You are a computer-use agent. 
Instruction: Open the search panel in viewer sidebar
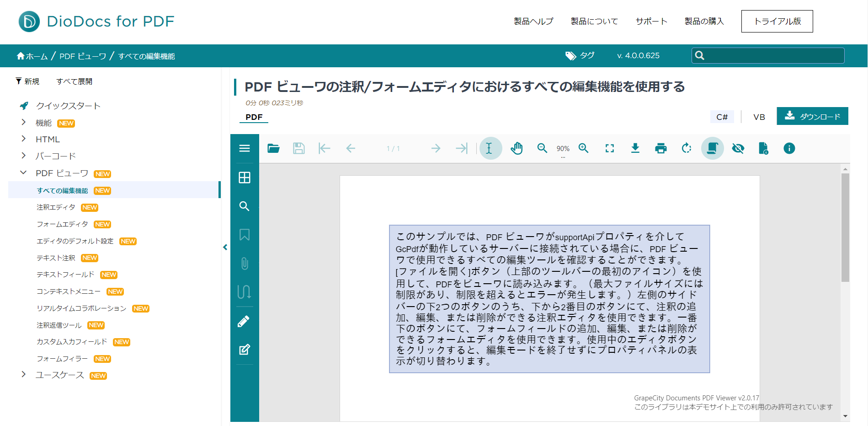tap(245, 206)
